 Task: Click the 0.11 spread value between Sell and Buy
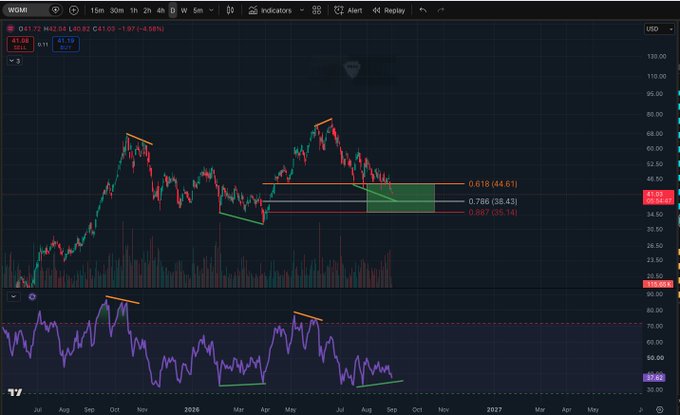point(43,44)
